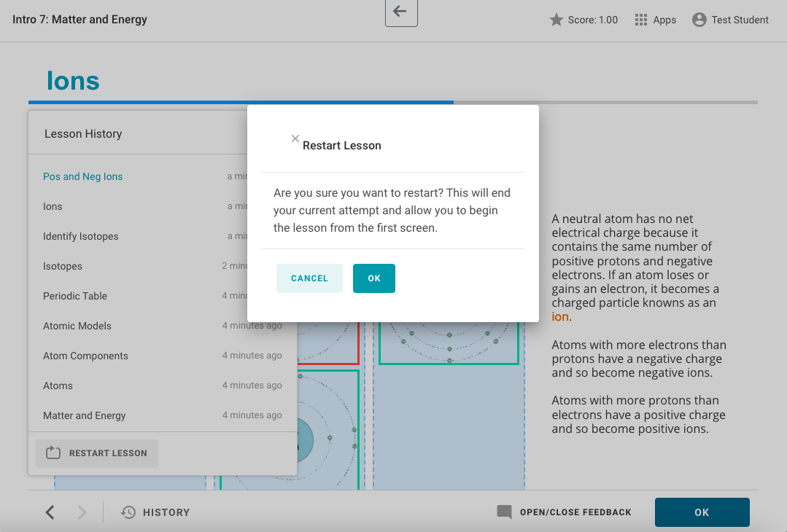Click the next page chevron arrow
Image resolution: width=787 pixels, height=532 pixels.
click(82, 512)
